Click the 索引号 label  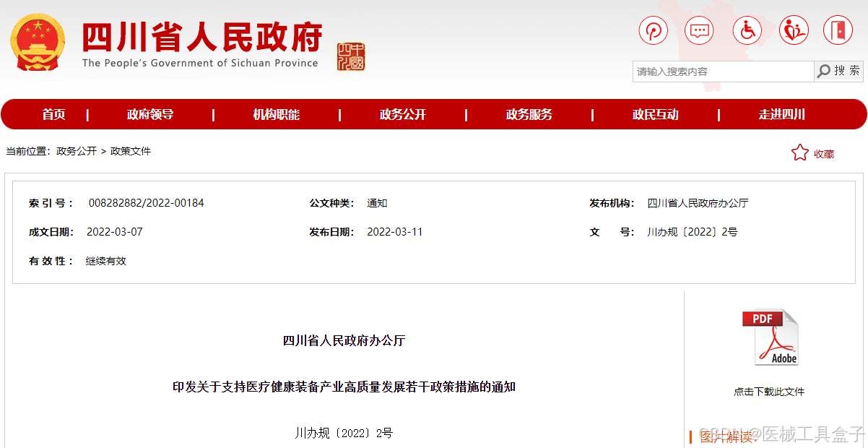point(51,203)
